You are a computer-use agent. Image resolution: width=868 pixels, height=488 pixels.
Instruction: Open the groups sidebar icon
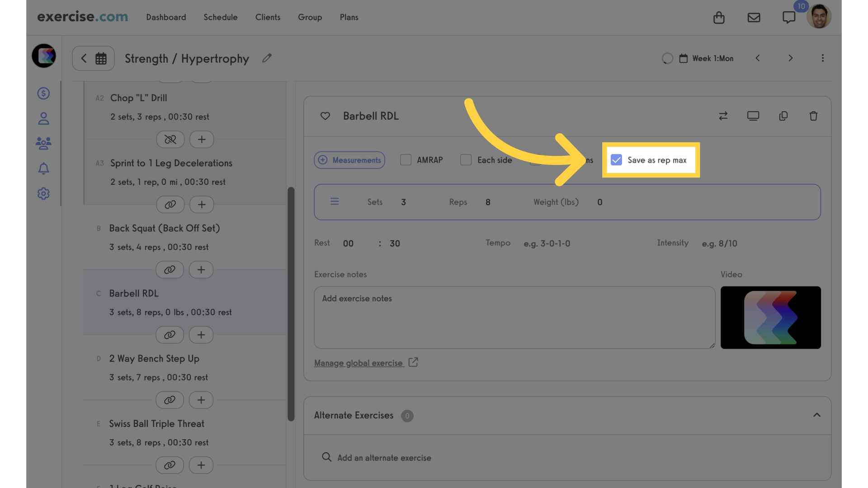[x=43, y=143]
